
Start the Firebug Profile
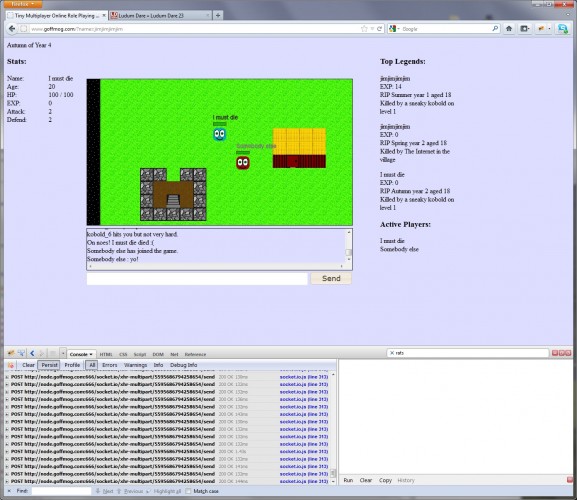point(72,365)
